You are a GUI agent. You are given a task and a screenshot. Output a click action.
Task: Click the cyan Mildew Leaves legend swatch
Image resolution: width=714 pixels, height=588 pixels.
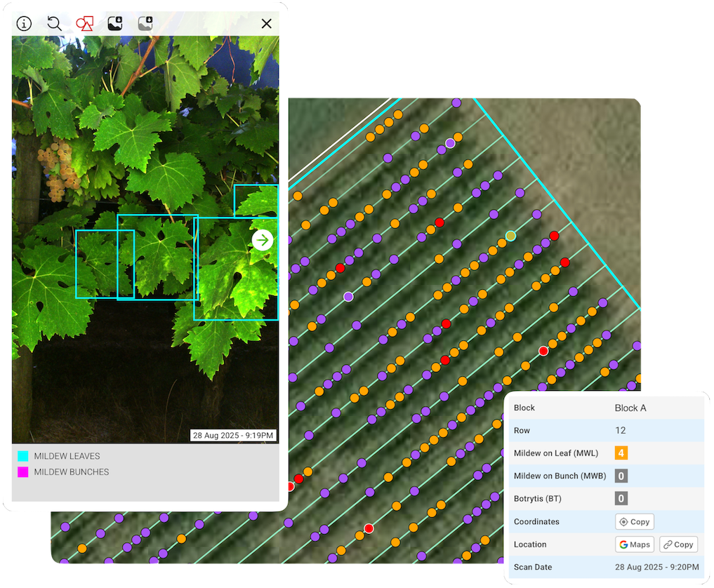click(x=23, y=456)
